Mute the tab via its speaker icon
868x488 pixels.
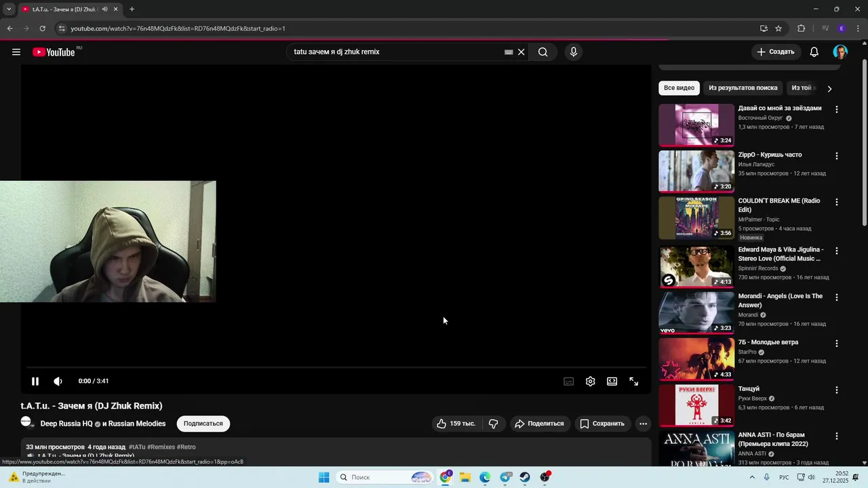[x=104, y=9]
